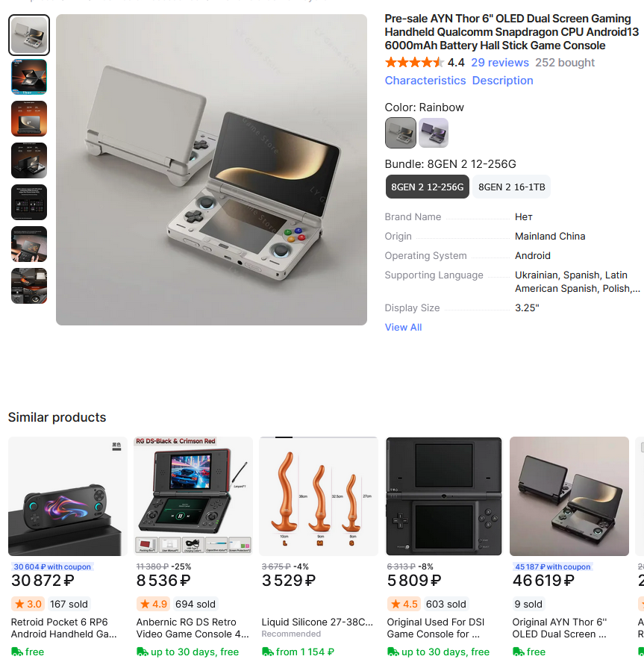The image size is (644, 665).
Task: Open the 29 reviews link
Action: coord(500,63)
